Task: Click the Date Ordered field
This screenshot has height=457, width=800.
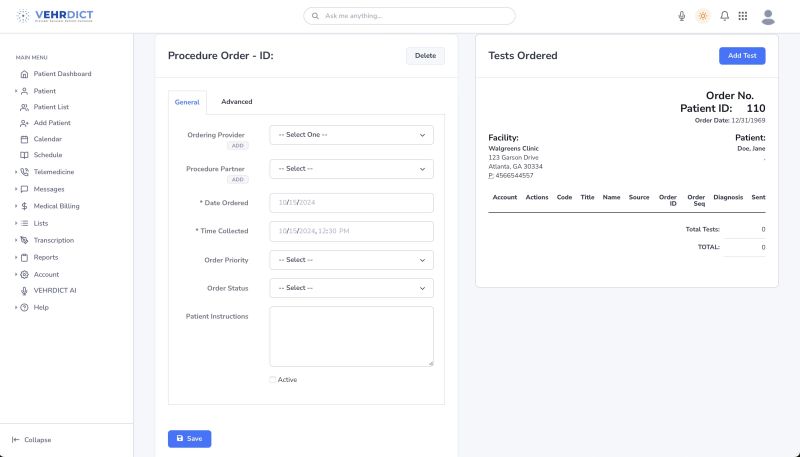Action: pos(351,203)
